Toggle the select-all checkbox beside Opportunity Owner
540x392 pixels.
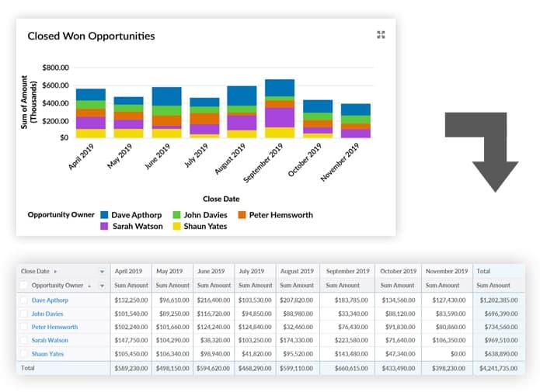[25, 286]
